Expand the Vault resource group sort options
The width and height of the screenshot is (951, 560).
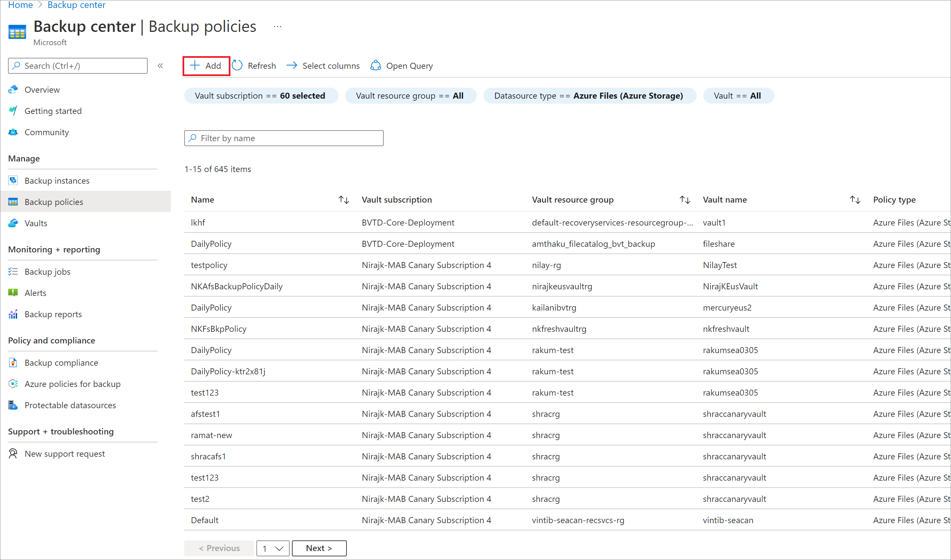(685, 200)
